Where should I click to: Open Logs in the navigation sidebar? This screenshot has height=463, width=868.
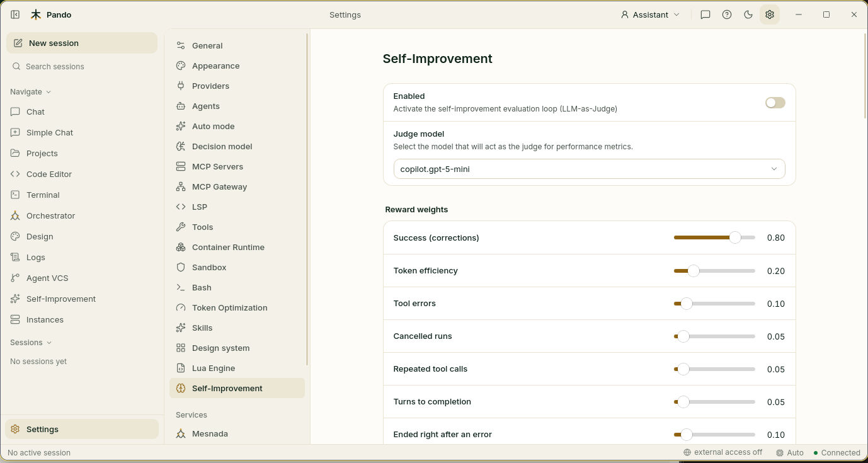pos(82,257)
